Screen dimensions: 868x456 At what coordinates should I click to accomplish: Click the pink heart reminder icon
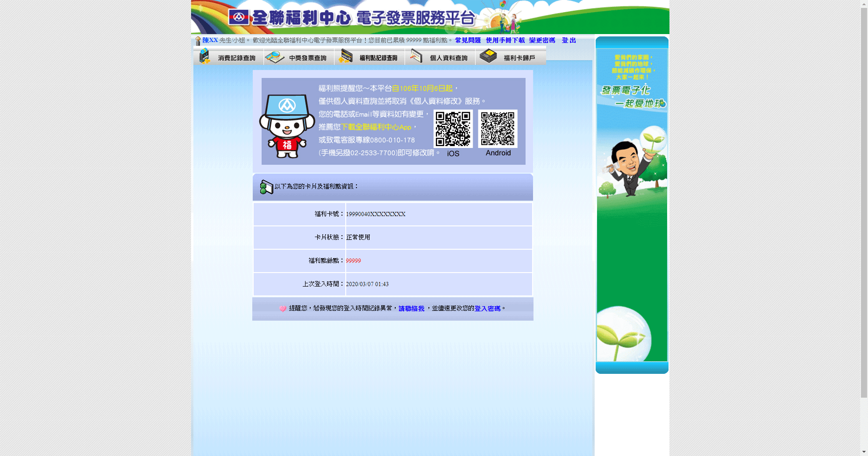coord(283,309)
